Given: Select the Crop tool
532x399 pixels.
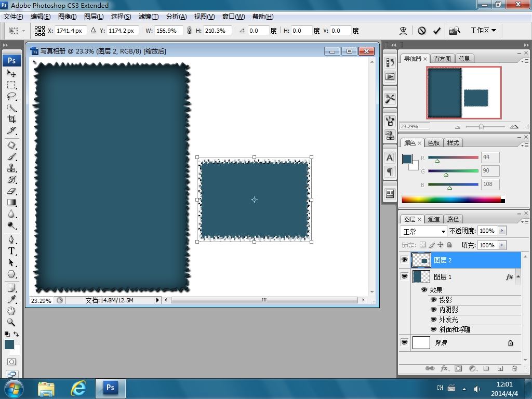Looking at the screenshot, I should pyautogui.click(x=11, y=119).
